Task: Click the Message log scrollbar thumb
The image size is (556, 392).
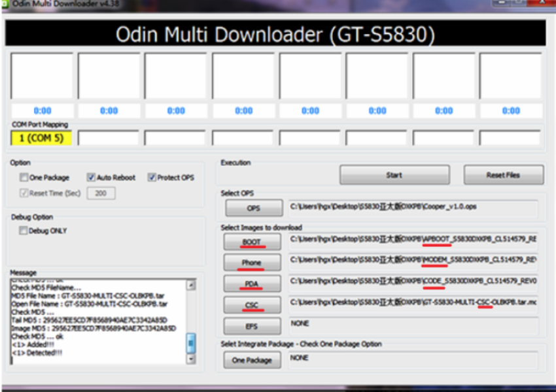Action: [191, 343]
